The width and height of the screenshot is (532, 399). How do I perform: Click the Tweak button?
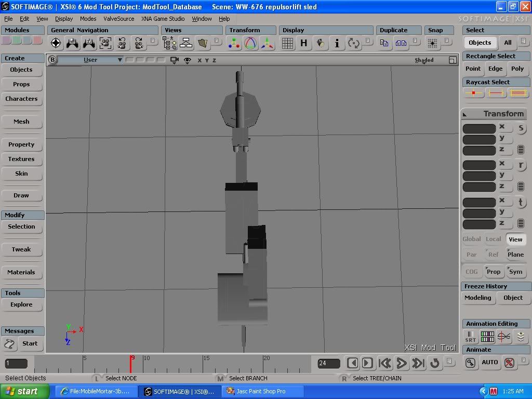(x=21, y=249)
